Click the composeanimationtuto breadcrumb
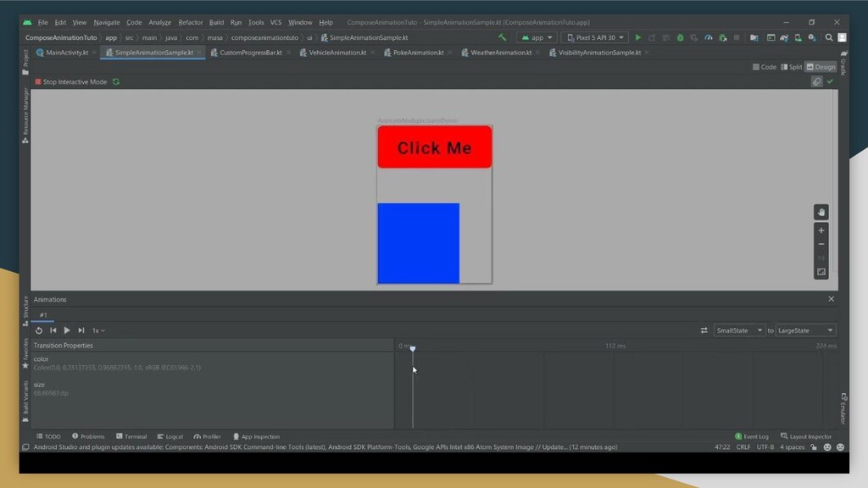The width and height of the screenshot is (868, 488). 264,37
